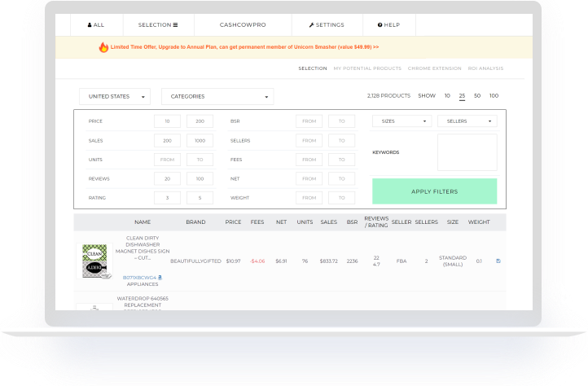
Task: Click the Amazon icon next to B077XBCWG4
Action: (x=160, y=277)
